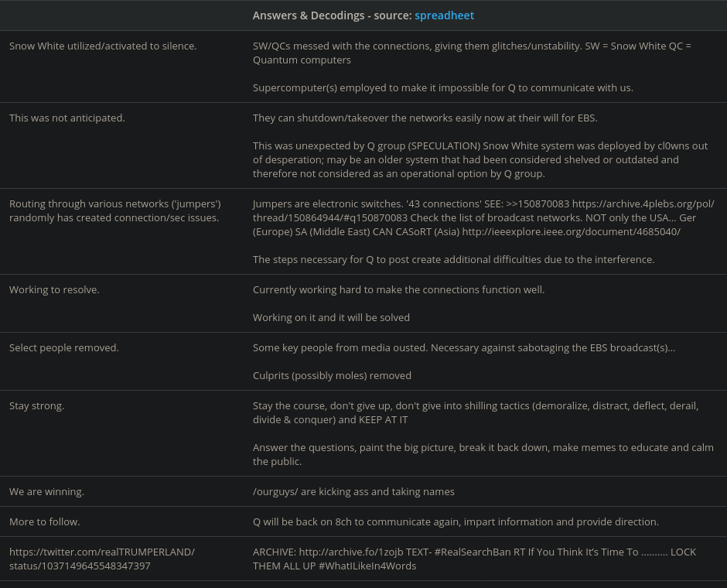
Task: Select 'Supercomputer(s) employed' answer paragraph
Action: [442, 87]
